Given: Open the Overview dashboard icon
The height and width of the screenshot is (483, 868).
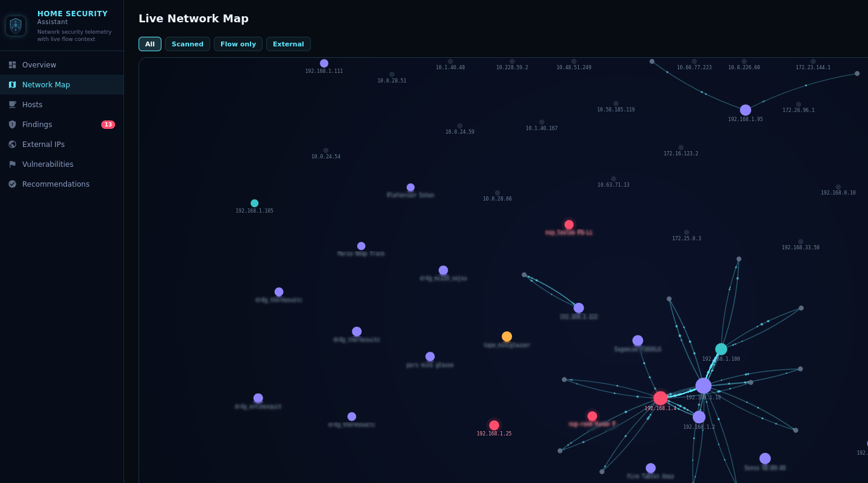Looking at the screenshot, I should click(x=12, y=65).
